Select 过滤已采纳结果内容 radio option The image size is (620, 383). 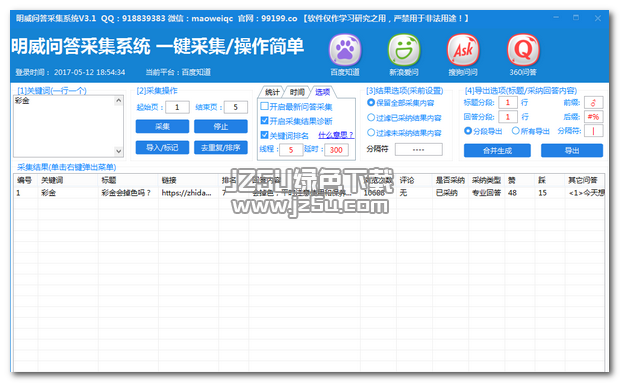[371, 117]
